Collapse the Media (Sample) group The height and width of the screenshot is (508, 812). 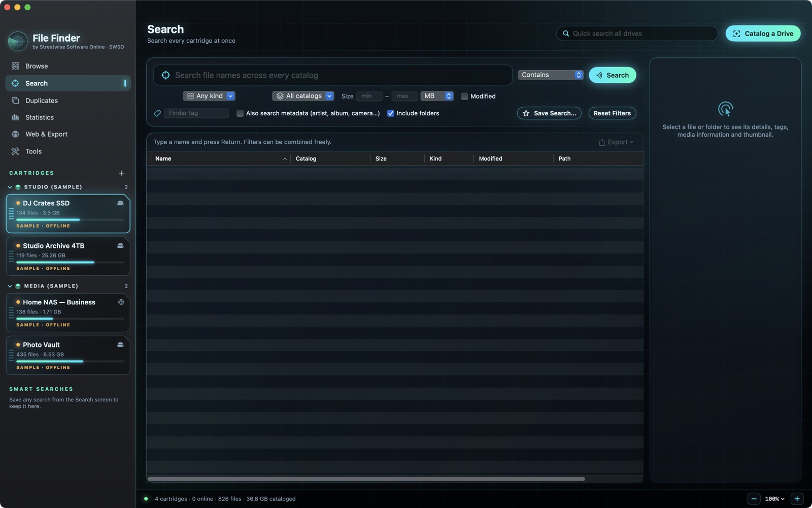tap(10, 286)
